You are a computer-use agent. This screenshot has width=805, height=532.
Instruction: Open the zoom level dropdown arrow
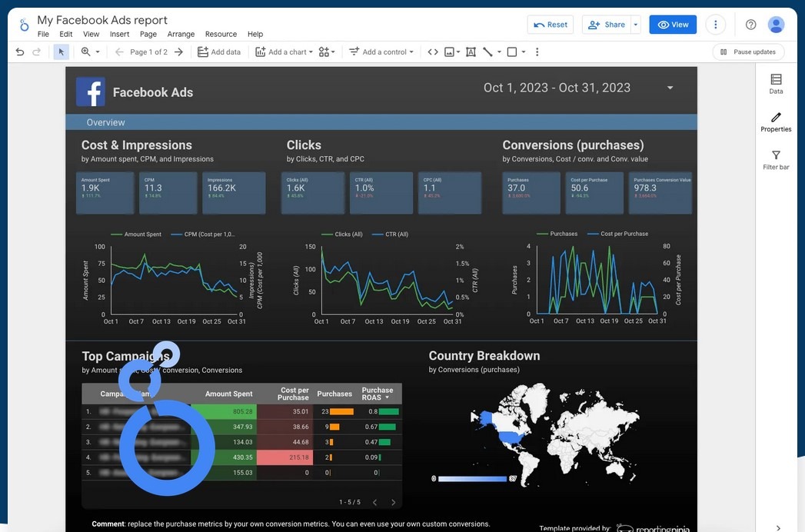[98, 52]
